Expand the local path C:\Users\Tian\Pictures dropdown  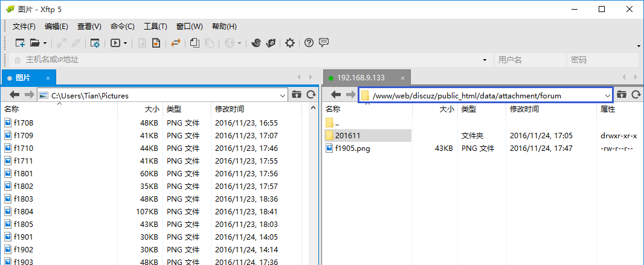tap(283, 95)
